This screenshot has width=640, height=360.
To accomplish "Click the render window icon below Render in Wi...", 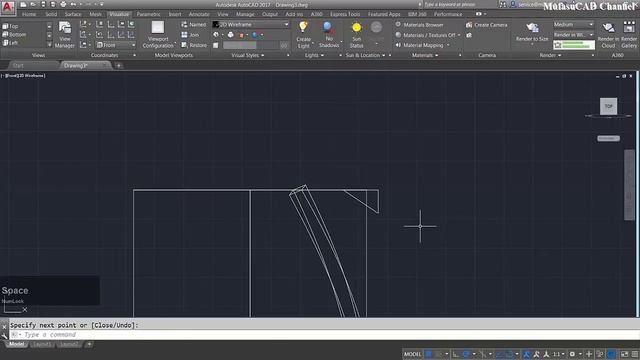I will click(x=558, y=45).
